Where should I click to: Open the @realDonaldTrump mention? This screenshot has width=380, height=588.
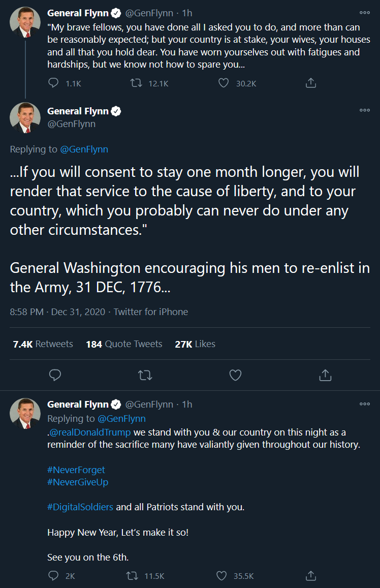pyautogui.click(x=90, y=432)
